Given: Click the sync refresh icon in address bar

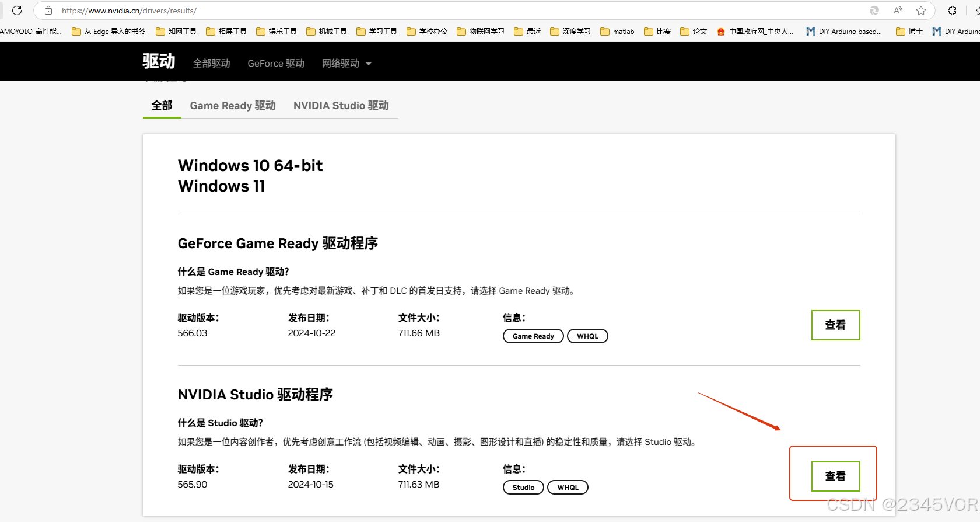Looking at the screenshot, I should tap(874, 11).
